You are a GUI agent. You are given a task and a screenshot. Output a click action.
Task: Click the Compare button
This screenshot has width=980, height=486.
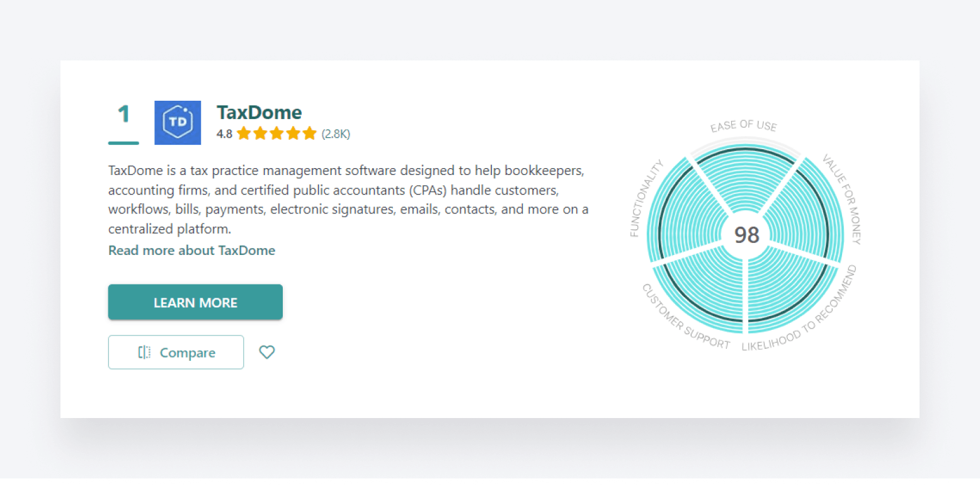coord(176,352)
